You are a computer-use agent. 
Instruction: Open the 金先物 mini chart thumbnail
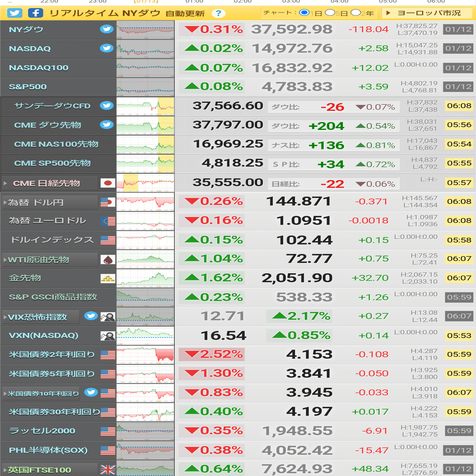(x=145, y=278)
